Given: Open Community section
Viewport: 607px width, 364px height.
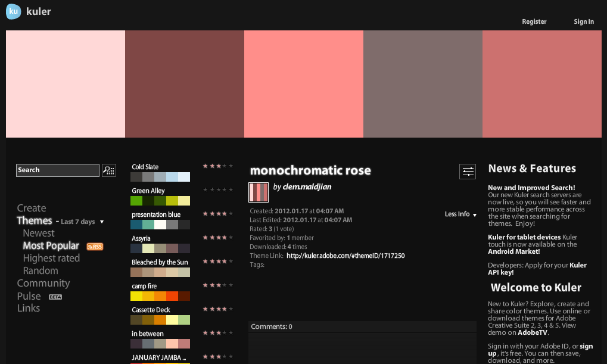Looking at the screenshot, I should [43, 284].
